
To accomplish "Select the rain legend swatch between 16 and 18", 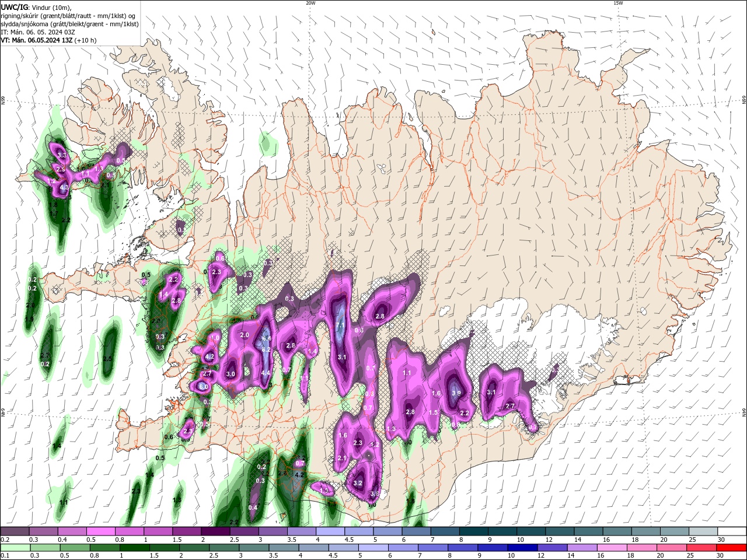I will point(612,548).
